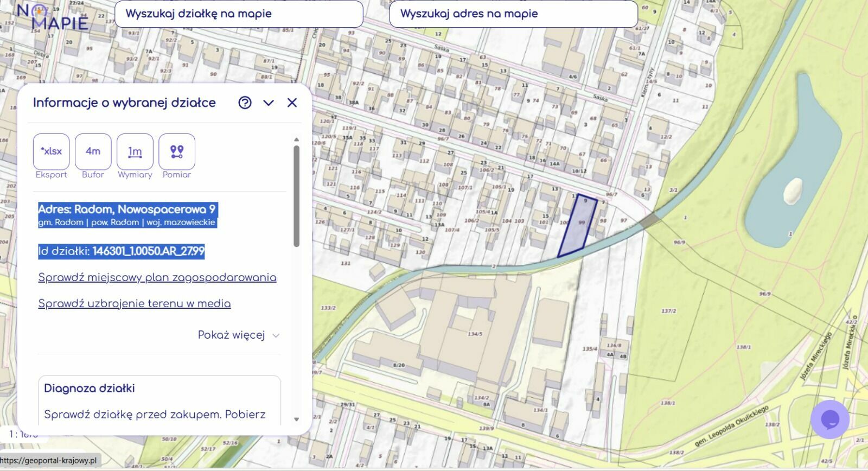Collapse panel using chevron arrow
The height and width of the screenshot is (471, 868).
[269, 103]
